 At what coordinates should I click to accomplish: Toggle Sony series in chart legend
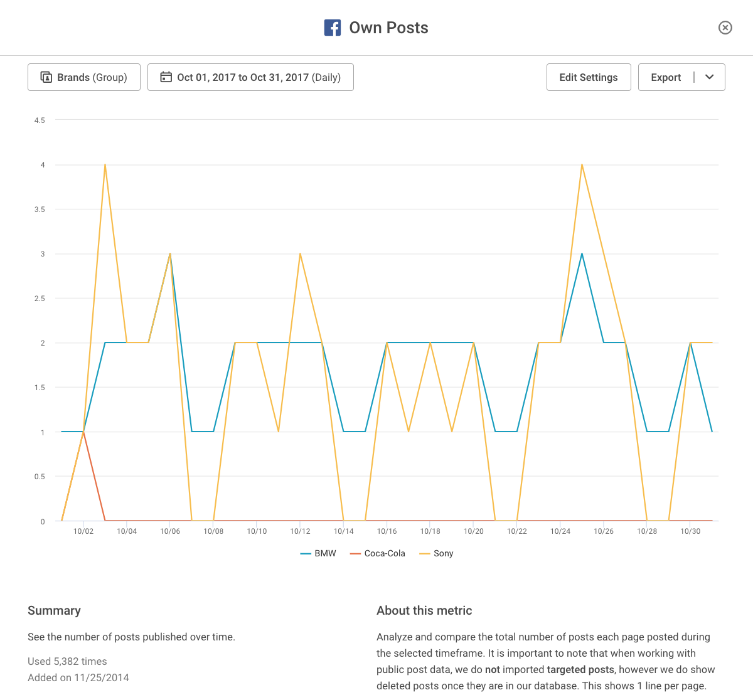[x=436, y=553]
